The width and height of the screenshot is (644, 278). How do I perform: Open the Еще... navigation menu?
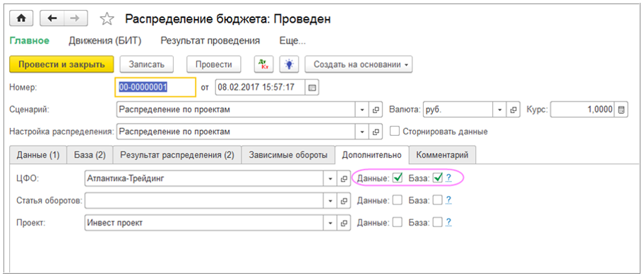click(292, 41)
